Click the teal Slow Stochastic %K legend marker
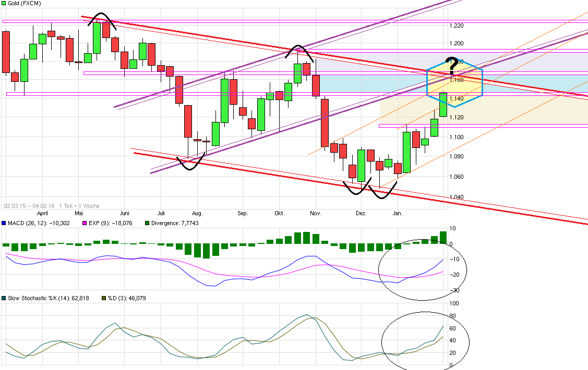This screenshot has width=588, height=370. pos(4,299)
